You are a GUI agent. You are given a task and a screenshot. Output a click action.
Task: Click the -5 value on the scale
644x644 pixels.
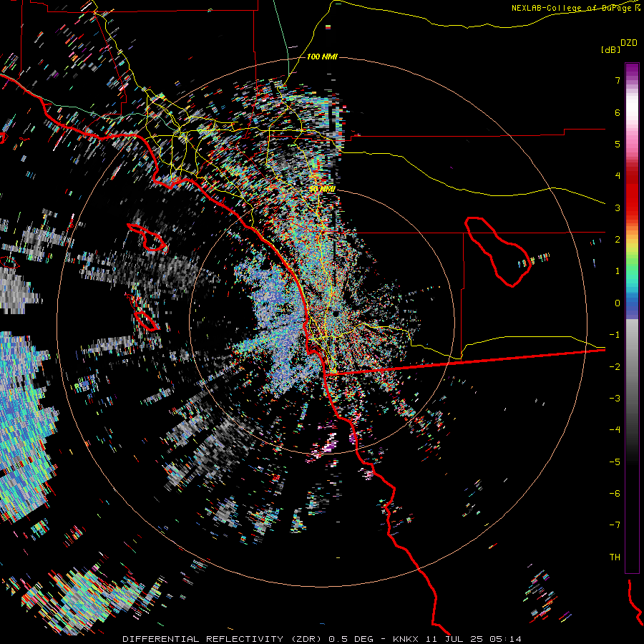[x=615, y=462]
